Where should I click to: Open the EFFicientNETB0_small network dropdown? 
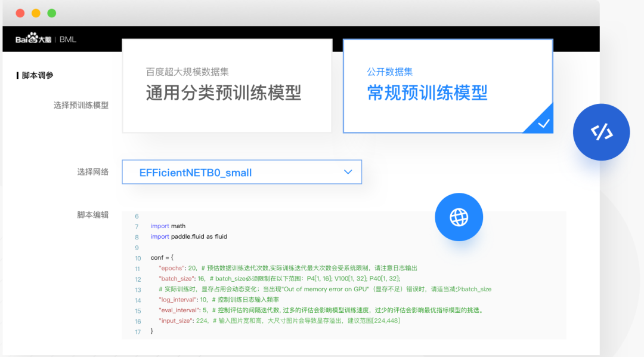242,172
